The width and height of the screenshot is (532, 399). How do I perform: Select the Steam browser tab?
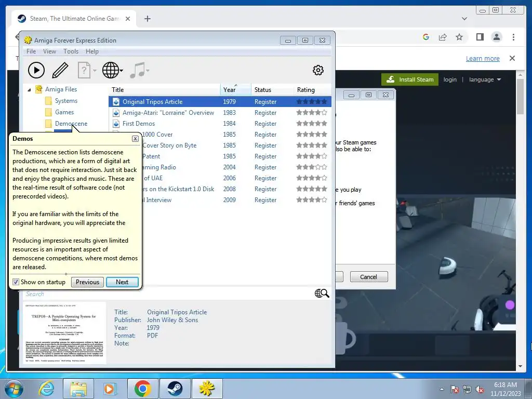(74, 19)
